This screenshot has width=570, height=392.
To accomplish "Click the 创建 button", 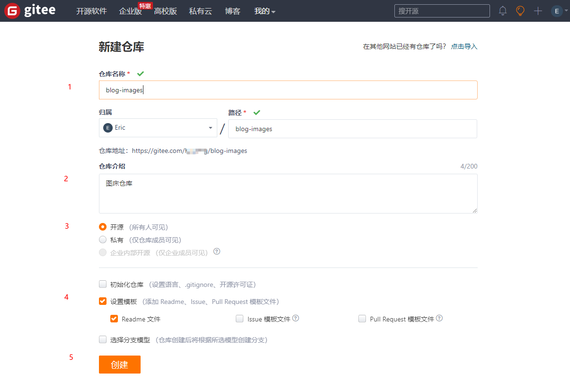I will 120,365.
